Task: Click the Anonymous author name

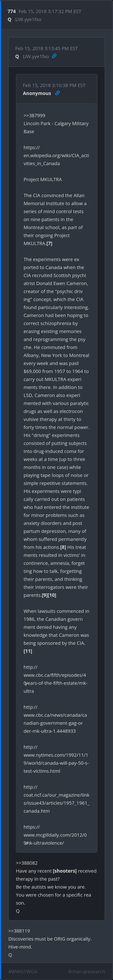Action: click(37, 93)
